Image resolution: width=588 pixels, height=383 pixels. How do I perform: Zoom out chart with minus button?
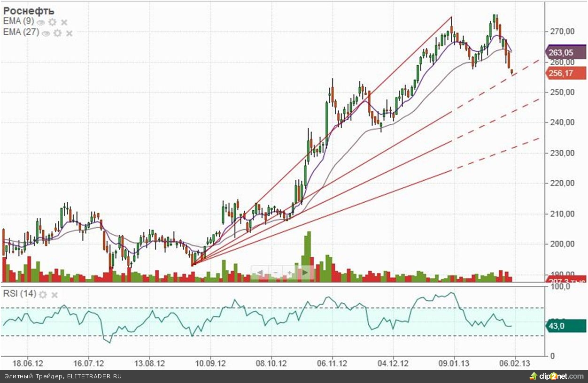click(275, 272)
